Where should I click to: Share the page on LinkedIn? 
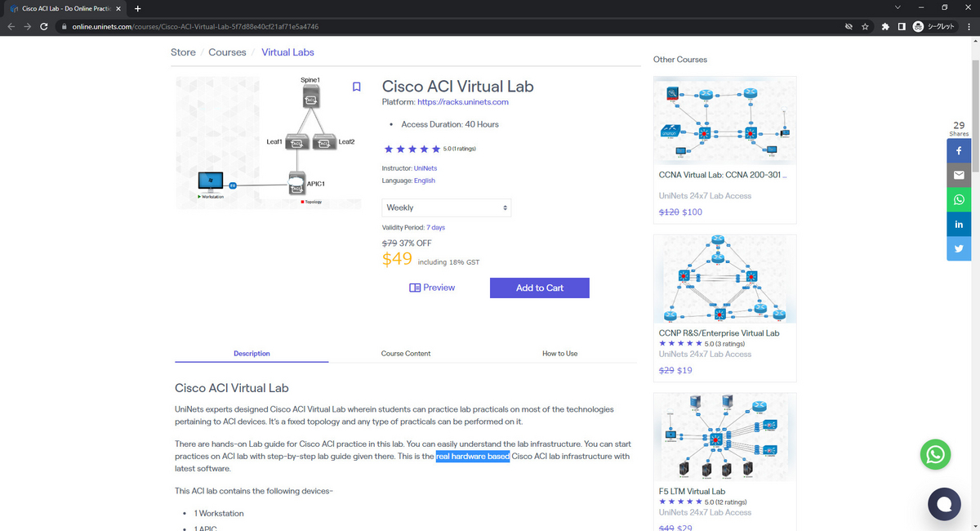tap(959, 224)
